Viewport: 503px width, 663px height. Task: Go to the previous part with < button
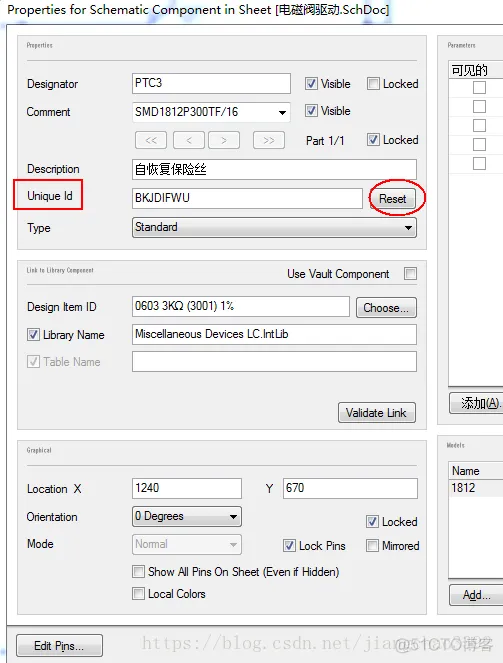[x=189, y=140]
